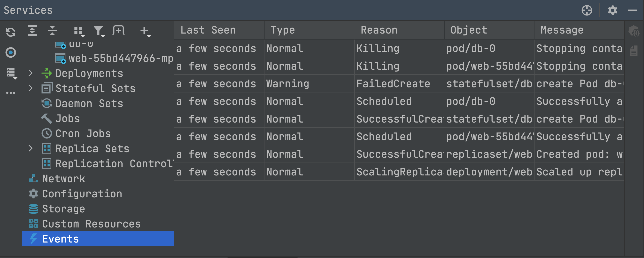Click the Reason column header
The image size is (644, 258).
[379, 30]
